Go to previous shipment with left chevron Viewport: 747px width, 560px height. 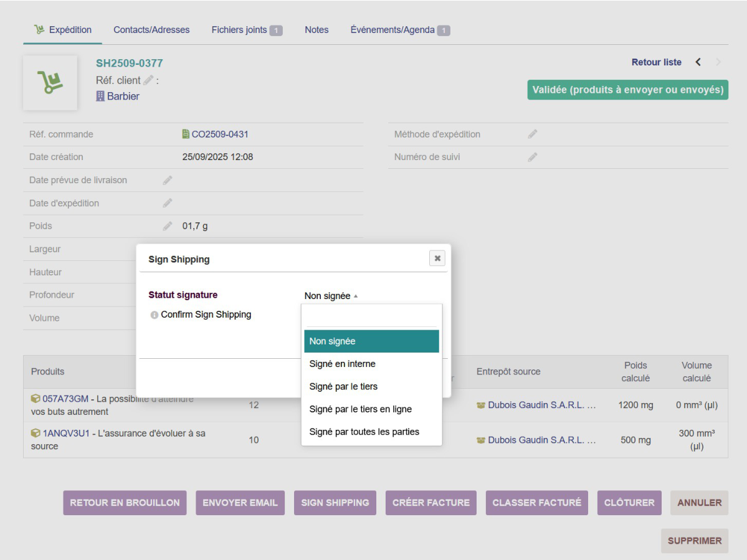[x=698, y=62]
